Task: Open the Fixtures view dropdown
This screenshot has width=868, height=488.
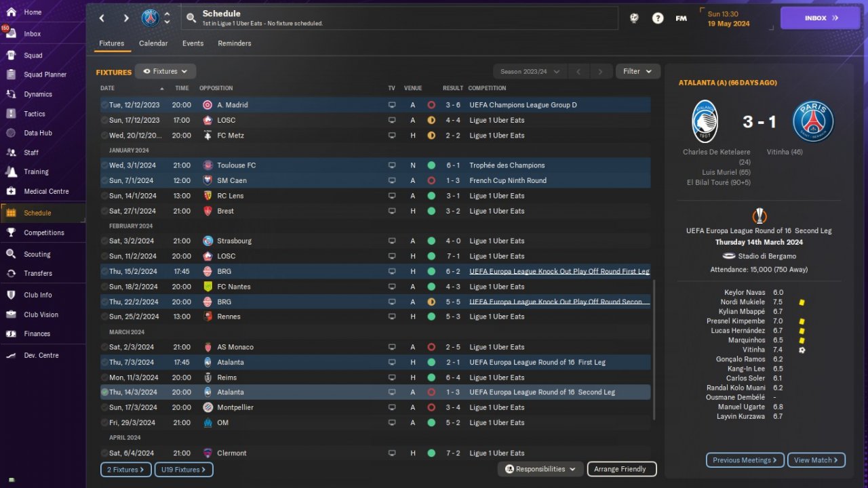Action: 165,71
